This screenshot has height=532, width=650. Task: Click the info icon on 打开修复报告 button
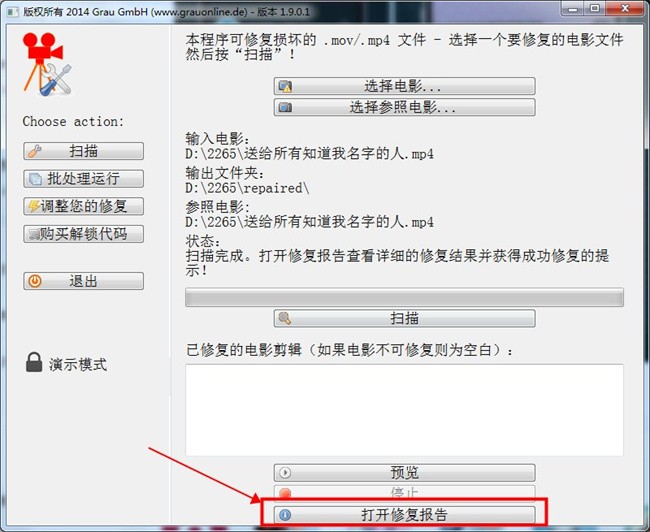point(285,515)
